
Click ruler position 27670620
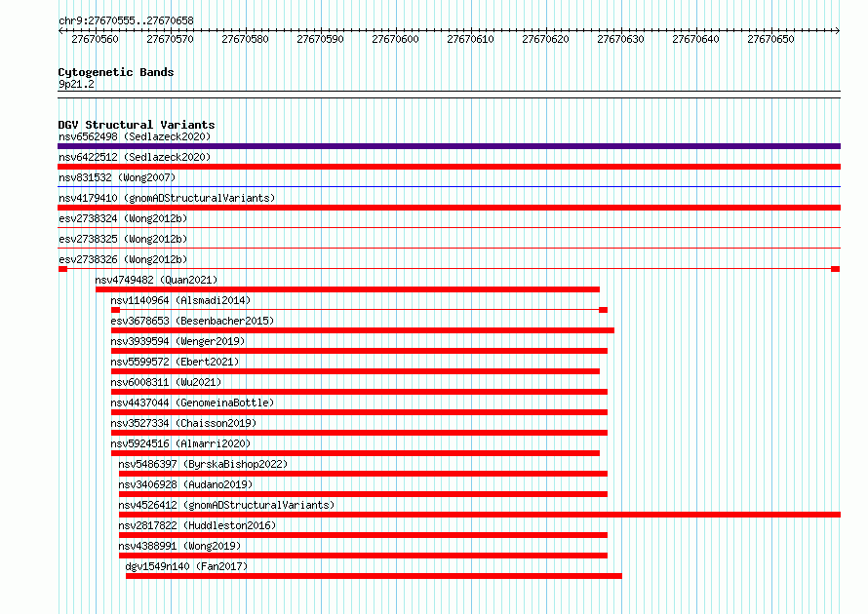tap(545, 39)
